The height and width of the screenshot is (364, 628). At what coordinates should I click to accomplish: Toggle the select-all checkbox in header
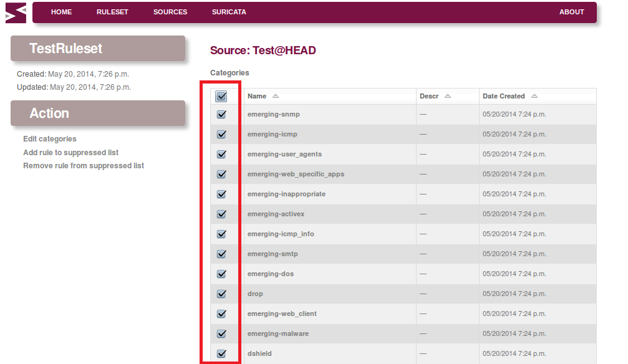221,96
